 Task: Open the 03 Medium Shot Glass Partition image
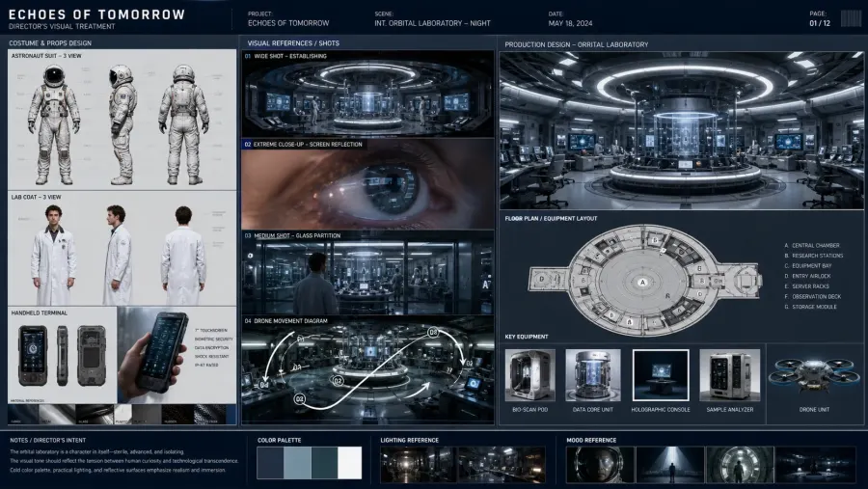367,274
